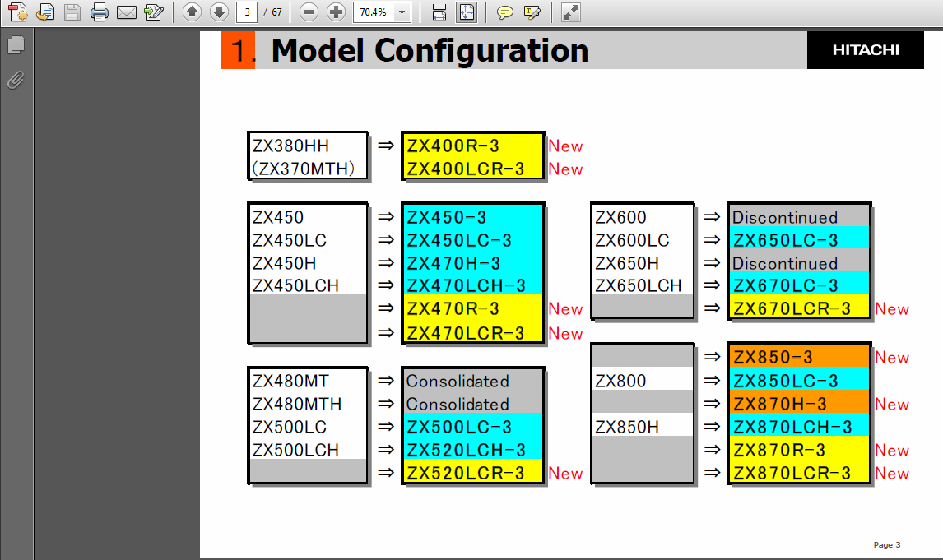Click the ZX480MT text
This screenshot has width=943, height=560.
290,381
